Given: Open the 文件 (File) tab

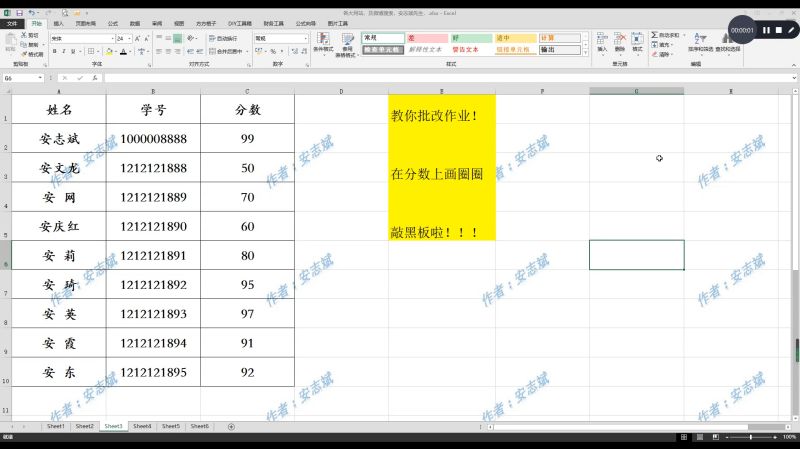Looking at the screenshot, I should [12, 23].
